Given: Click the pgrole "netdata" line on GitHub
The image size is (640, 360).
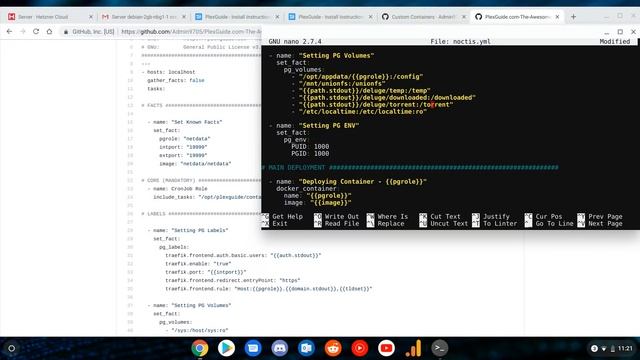Looking at the screenshot, I should point(185,139).
